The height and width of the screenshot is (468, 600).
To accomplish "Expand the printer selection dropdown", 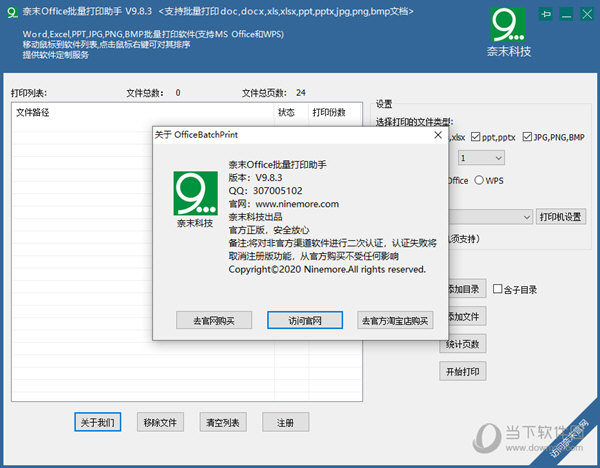I will pyautogui.click(x=527, y=217).
